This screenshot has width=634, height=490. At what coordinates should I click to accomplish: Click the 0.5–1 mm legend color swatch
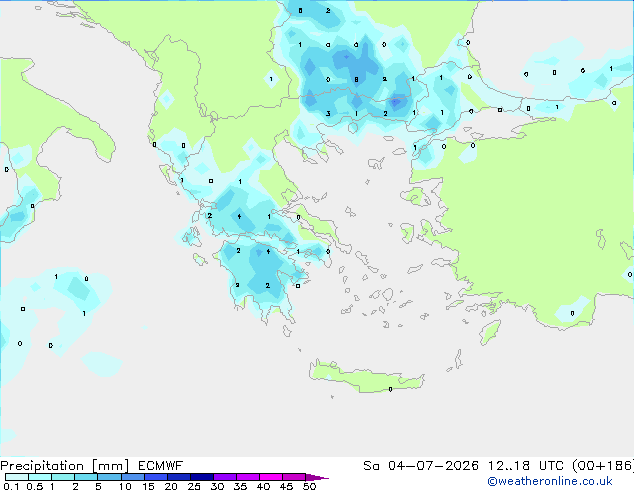[40, 477]
